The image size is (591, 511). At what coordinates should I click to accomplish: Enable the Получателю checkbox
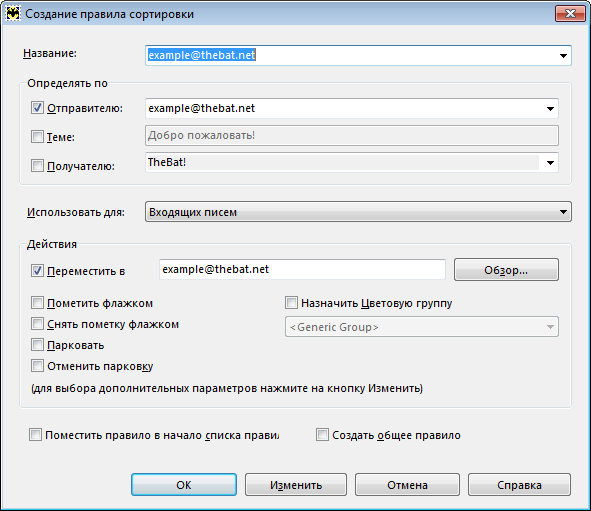[x=37, y=165]
